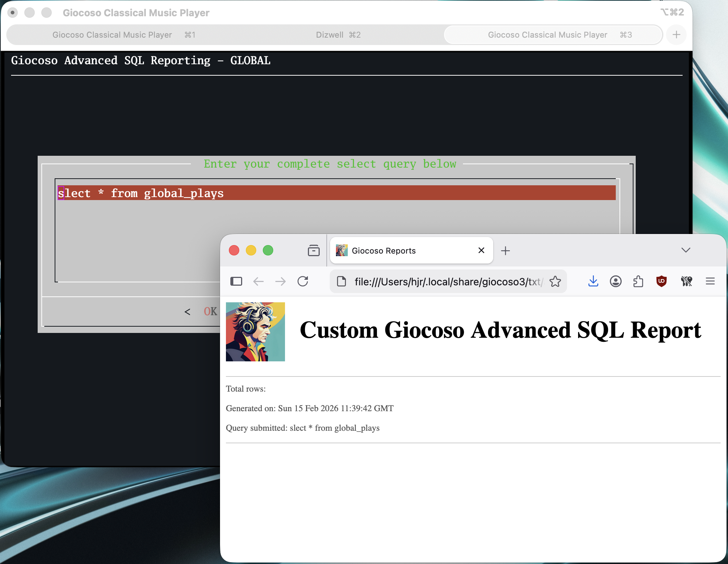Close the Giocoso Reports tab

click(x=481, y=250)
